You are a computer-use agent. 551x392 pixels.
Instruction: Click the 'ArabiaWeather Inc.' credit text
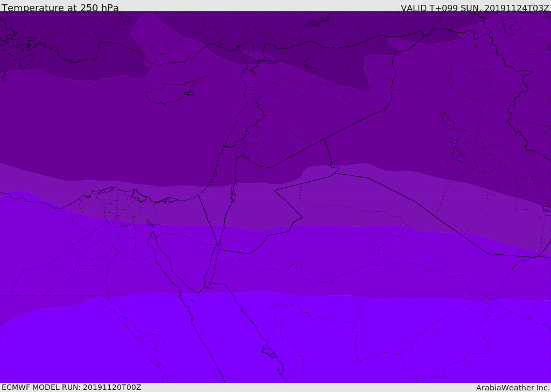(x=512, y=388)
